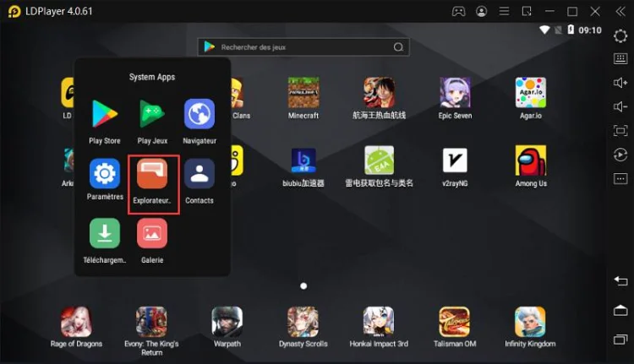
Task: Launch Among Us game
Action: [x=531, y=160]
